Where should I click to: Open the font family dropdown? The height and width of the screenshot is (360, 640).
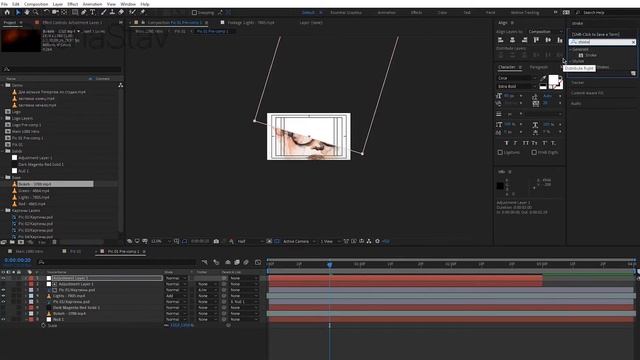517,78
